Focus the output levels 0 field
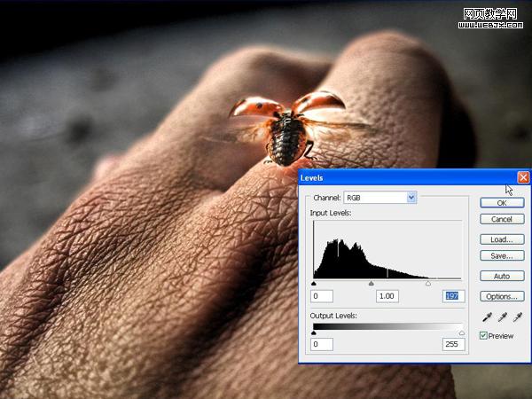The image size is (532, 399). coord(322,344)
